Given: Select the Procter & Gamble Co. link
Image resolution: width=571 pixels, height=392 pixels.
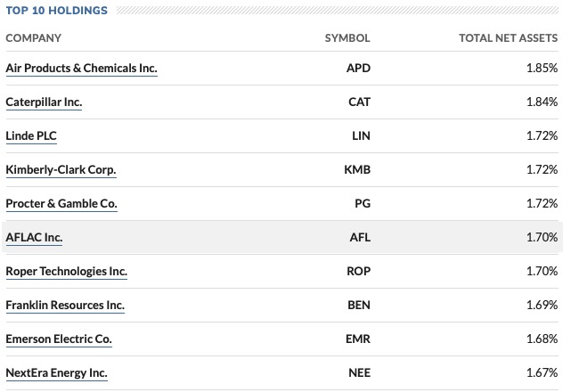Looking at the screenshot, I should (61, 204).
